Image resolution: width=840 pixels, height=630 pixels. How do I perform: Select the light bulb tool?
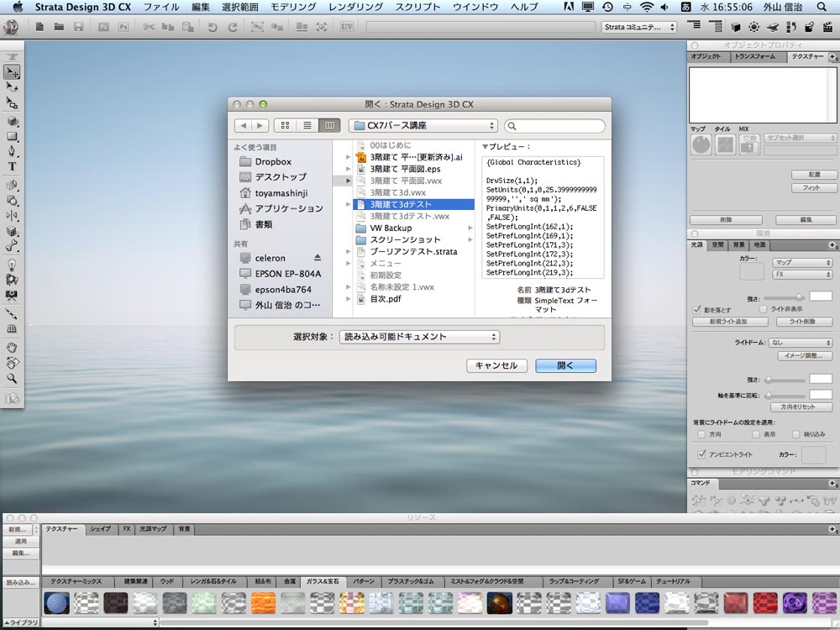12,265
